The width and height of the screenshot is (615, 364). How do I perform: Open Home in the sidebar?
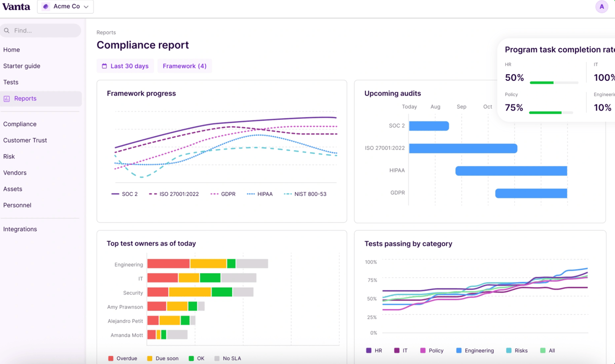pyautogui.click(x=11, y=50)
